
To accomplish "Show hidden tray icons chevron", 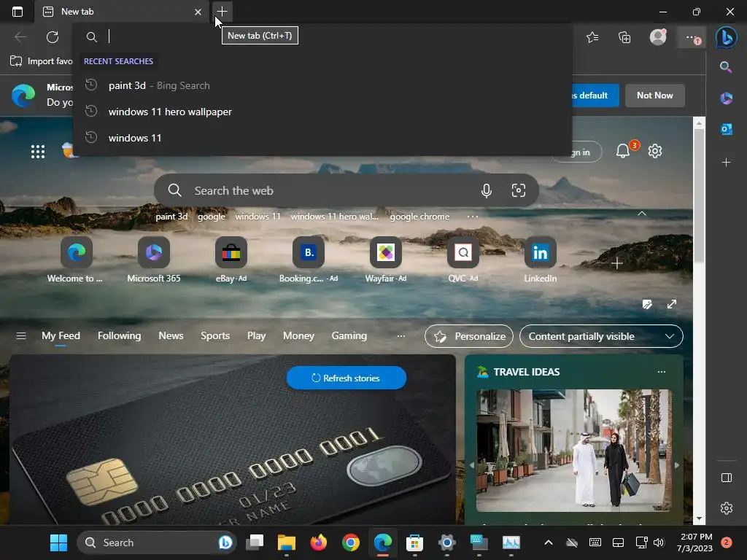I will [549, 542].
